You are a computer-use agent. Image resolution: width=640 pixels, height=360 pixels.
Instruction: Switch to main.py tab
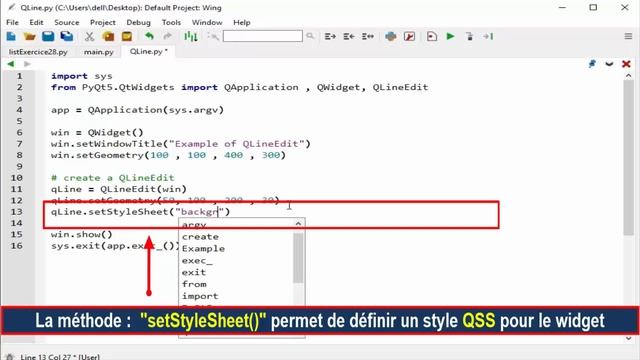98,52
